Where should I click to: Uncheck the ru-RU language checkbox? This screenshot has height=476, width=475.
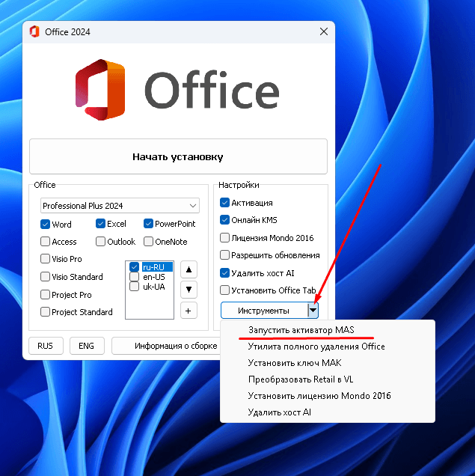click(134, 267)
